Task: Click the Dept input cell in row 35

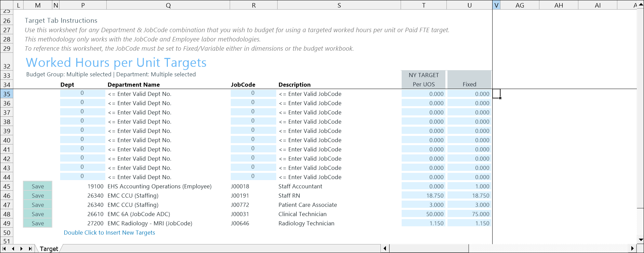Action: coord(82,93)
